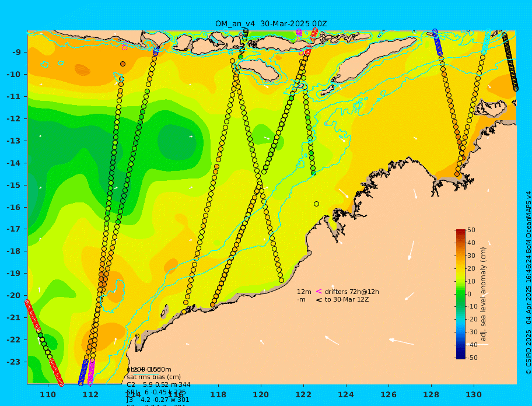Click the colorbar tick label -50

coord(471,358)
